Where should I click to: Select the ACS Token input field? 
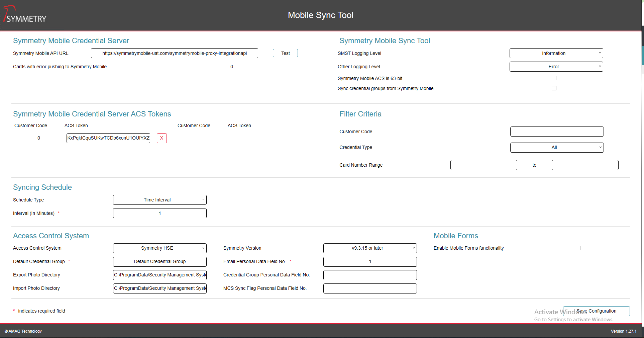108,138
